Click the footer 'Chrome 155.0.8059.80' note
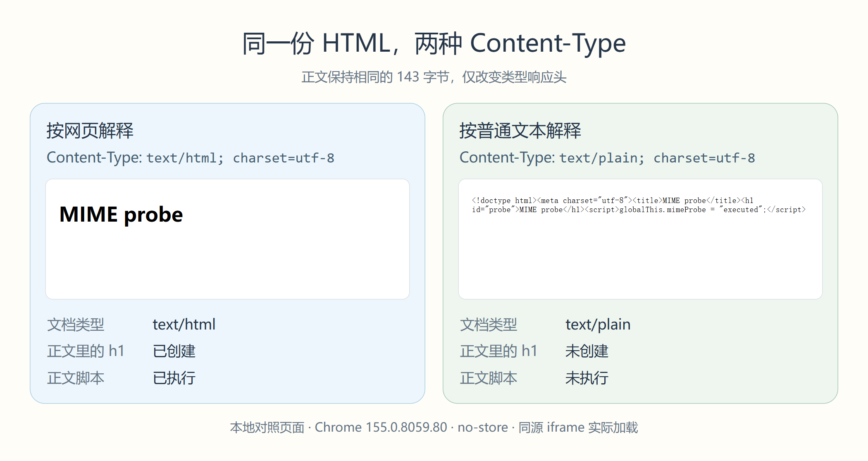Screen dimensions: 868x461 (x=381, y=427)
